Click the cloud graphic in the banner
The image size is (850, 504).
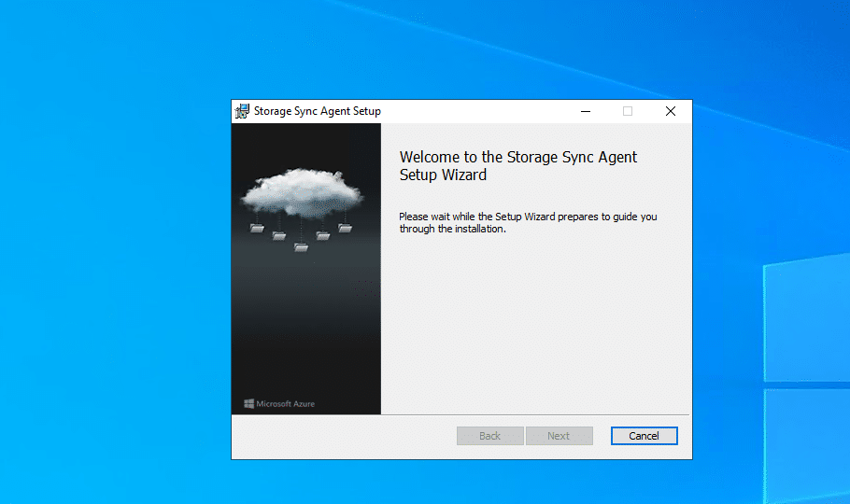301,191
